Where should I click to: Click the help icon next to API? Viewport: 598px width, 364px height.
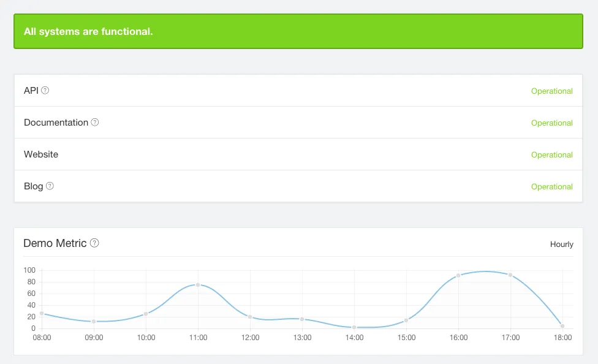coord(45,91)
